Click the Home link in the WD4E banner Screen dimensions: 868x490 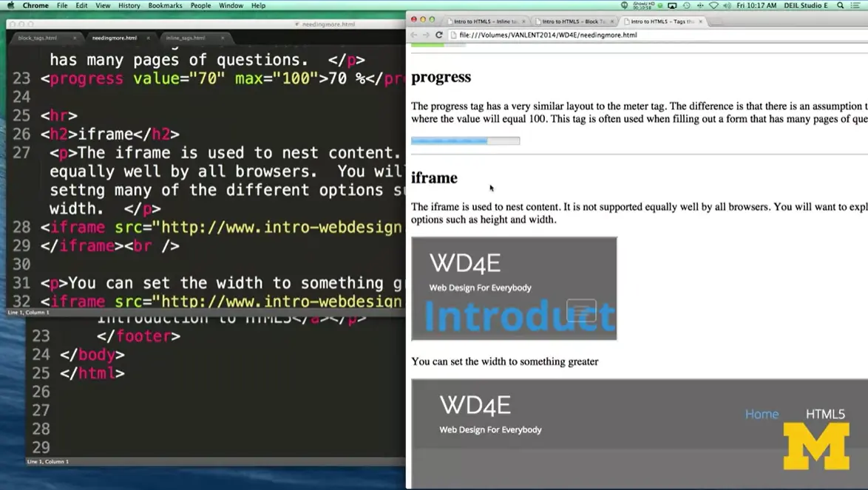click(x=762, y=414)
